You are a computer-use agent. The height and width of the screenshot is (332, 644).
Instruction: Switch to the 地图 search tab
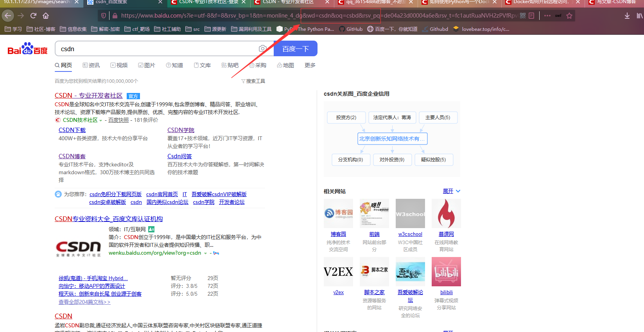(x=285, y=65)
